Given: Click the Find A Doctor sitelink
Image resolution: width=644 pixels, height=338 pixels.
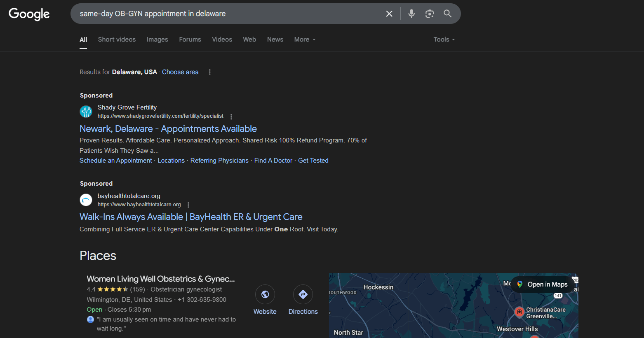Looking at the screenshot, I should click(273, 161).
